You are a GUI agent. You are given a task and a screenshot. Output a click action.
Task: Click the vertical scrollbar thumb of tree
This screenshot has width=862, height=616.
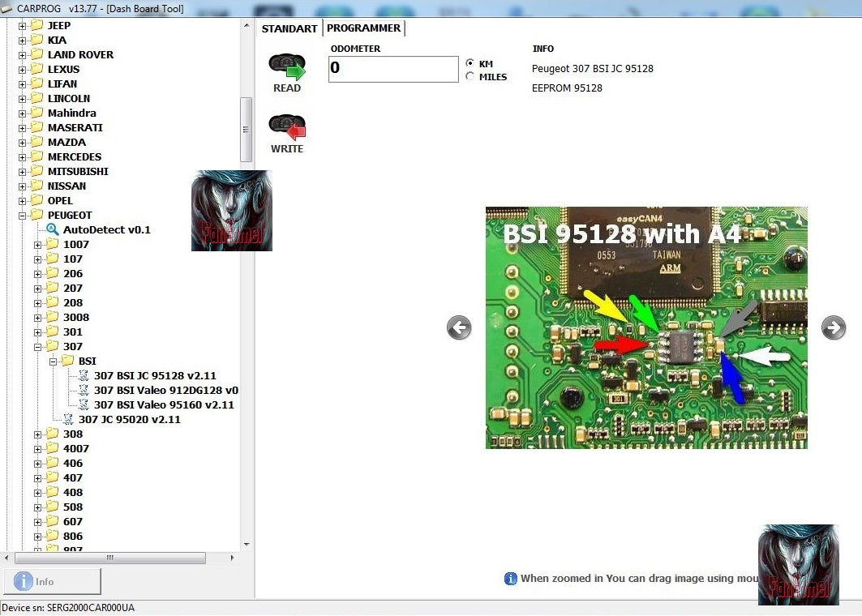(247, 130)
